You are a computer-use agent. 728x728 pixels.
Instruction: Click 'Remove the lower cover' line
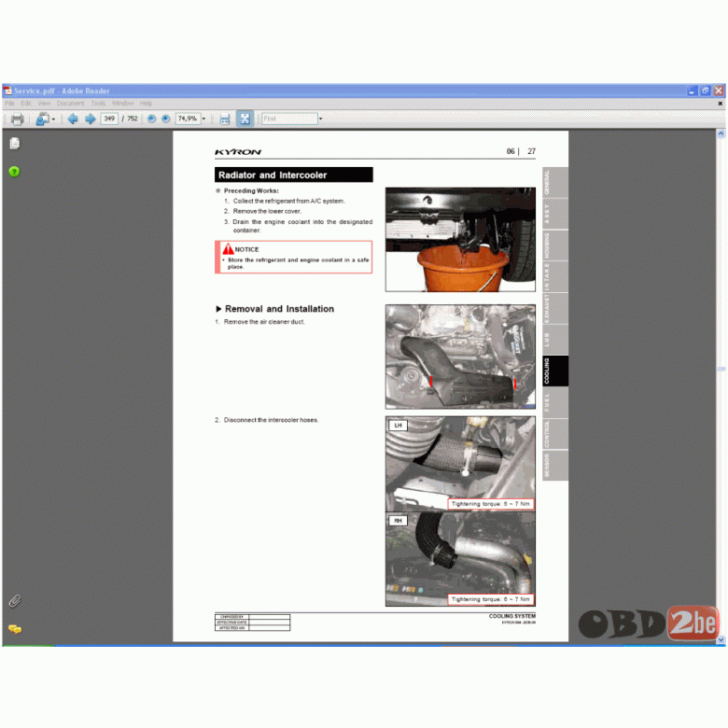(267, 211)
